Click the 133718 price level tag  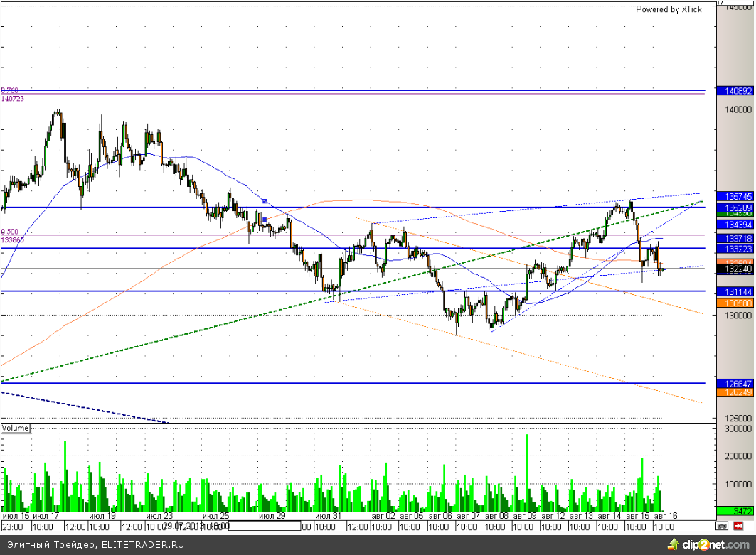(735, 237)
